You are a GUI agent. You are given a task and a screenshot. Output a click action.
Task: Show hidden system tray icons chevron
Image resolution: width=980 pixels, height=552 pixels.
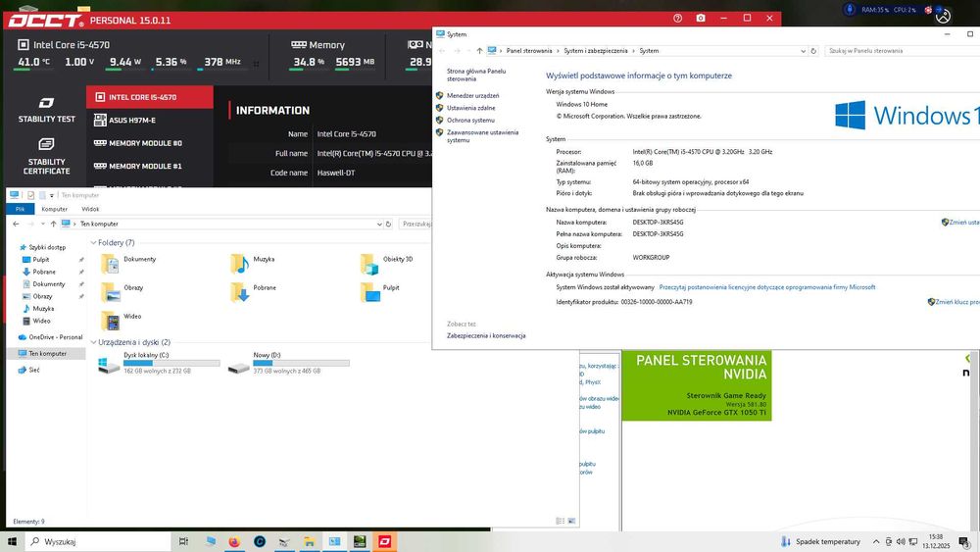[x=876, y=541]
